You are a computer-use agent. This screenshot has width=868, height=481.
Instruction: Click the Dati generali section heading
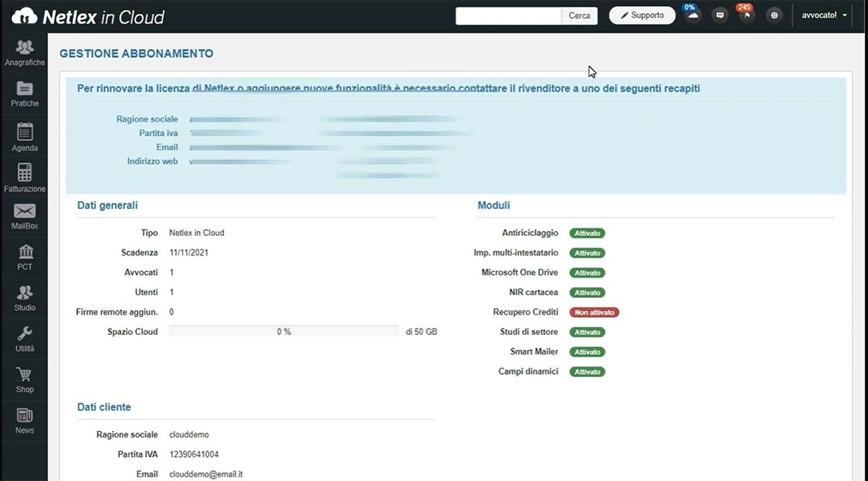(107, 205)
